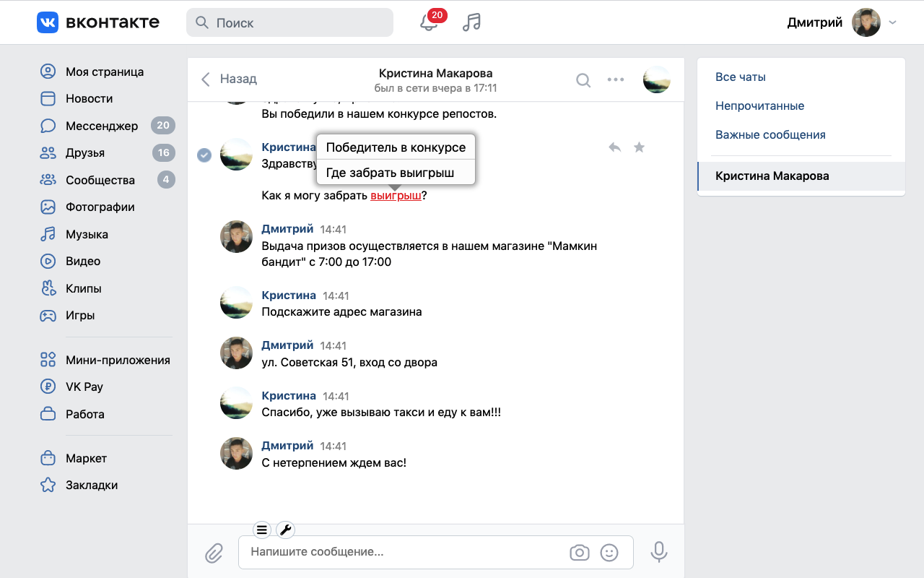The width and height of the screenshot is (924, 578).
Task: Open the camera photo attachment icon
Action: coord(580,552)
